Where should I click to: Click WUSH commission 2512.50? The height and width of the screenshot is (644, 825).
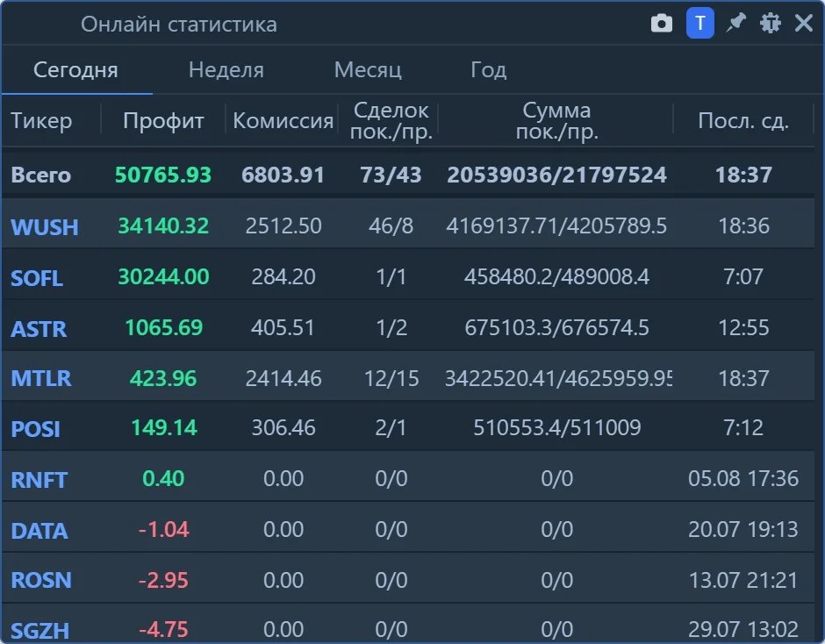[283, 225]
